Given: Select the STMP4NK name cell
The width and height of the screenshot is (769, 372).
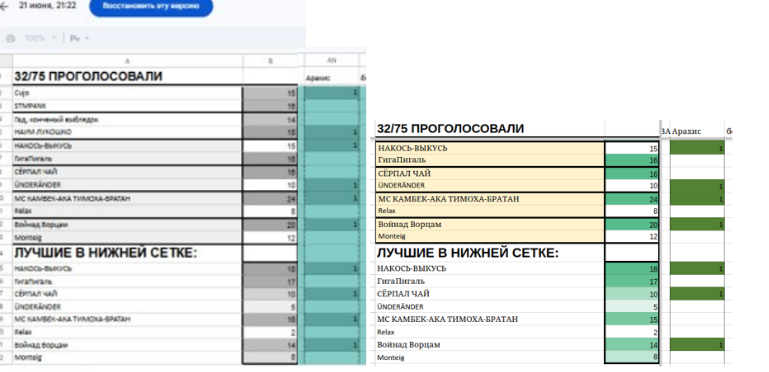Looking at the screenshot, I should pyautogui.click(x=128, y=106).
